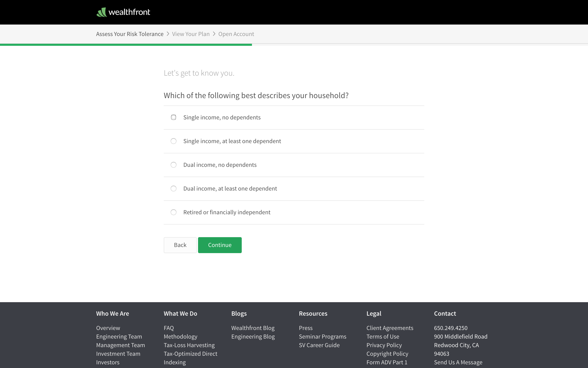Screen dimensions: 588x368
Task: Go to Open Account step
Action: pos(236,34)
